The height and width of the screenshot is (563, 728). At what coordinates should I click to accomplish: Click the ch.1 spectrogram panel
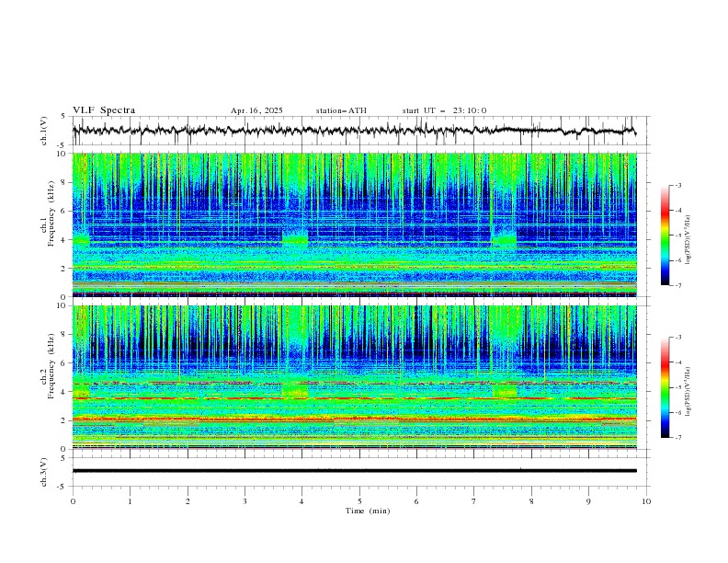click(354, 224)
